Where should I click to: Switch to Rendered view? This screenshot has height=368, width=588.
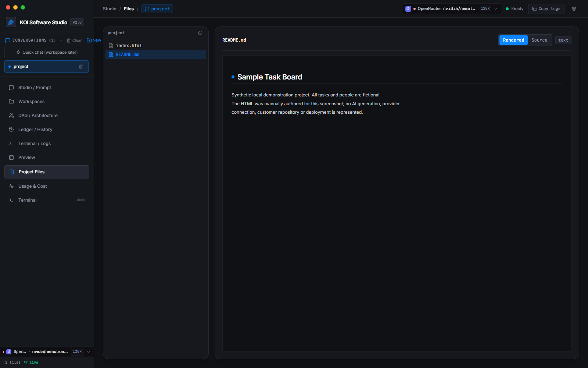513,40
